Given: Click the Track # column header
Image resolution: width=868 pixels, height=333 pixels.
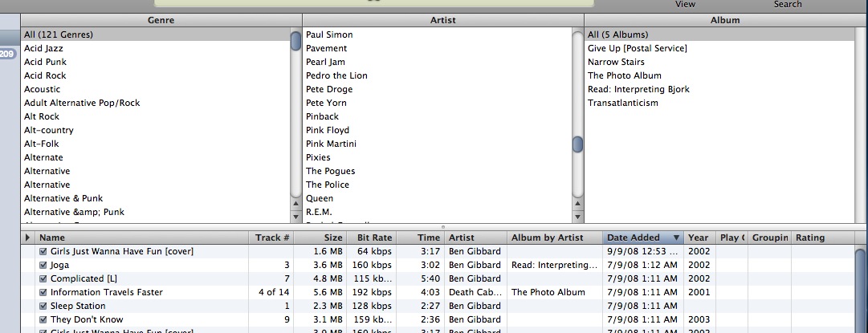Looking at the screenshot, I should click(272, 238).
